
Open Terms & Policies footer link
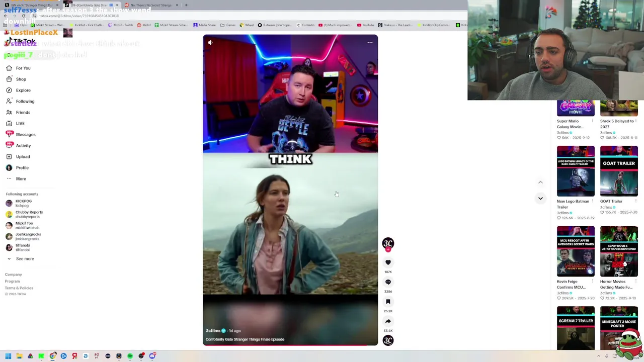tap(19, 288)
